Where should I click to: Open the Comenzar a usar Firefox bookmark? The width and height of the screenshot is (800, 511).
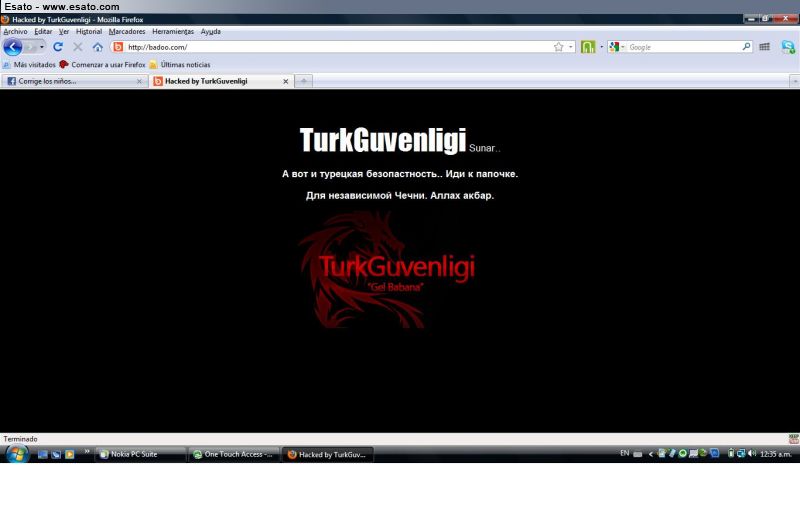102,65
